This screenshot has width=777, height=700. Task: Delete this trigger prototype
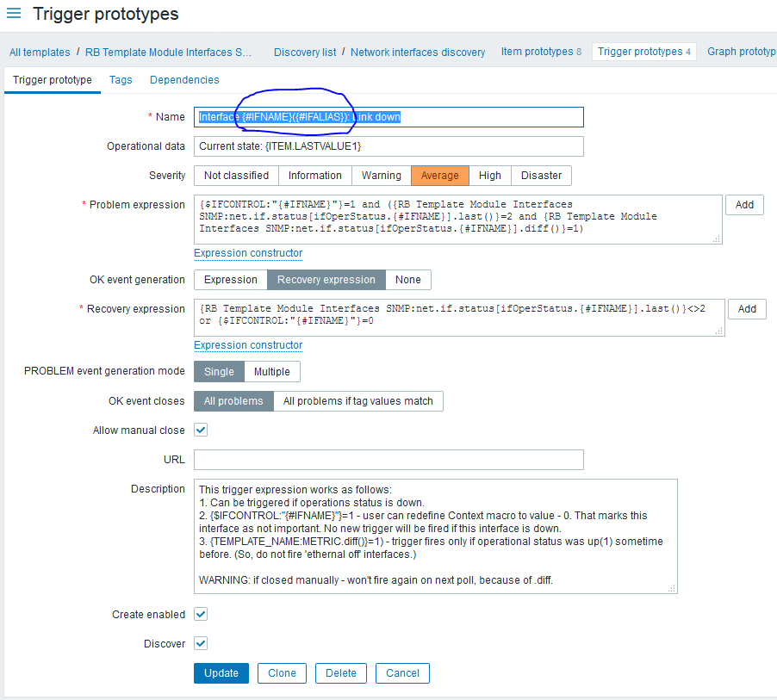[341, 673]
